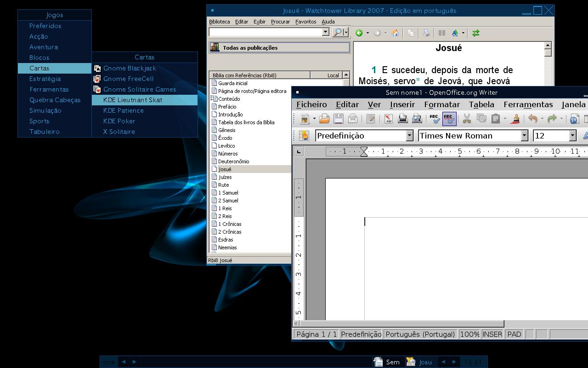This screenshot has height=368, width=588.
Task: Select Gênesis in the Bible book list
Action: pos(227,130)
